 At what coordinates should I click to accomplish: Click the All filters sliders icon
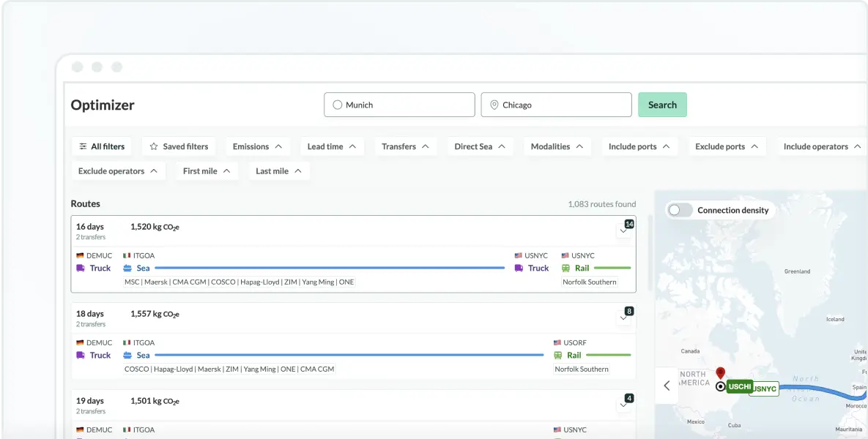click(84, 146)
